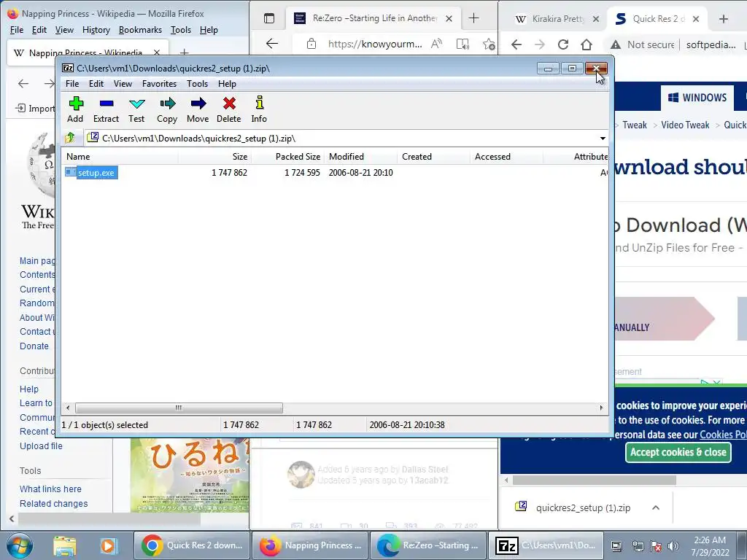
Task: Sort by the Size column header
Action: pos(215,157)
